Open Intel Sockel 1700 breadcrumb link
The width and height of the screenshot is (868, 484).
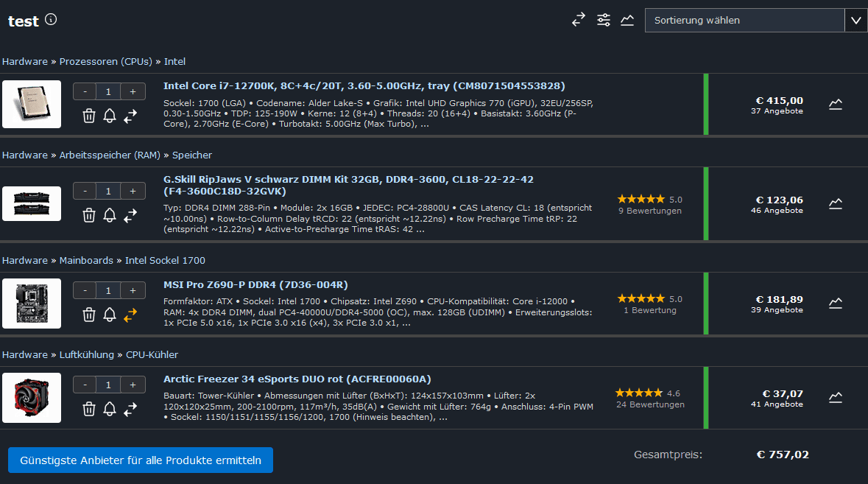point(165,260)
